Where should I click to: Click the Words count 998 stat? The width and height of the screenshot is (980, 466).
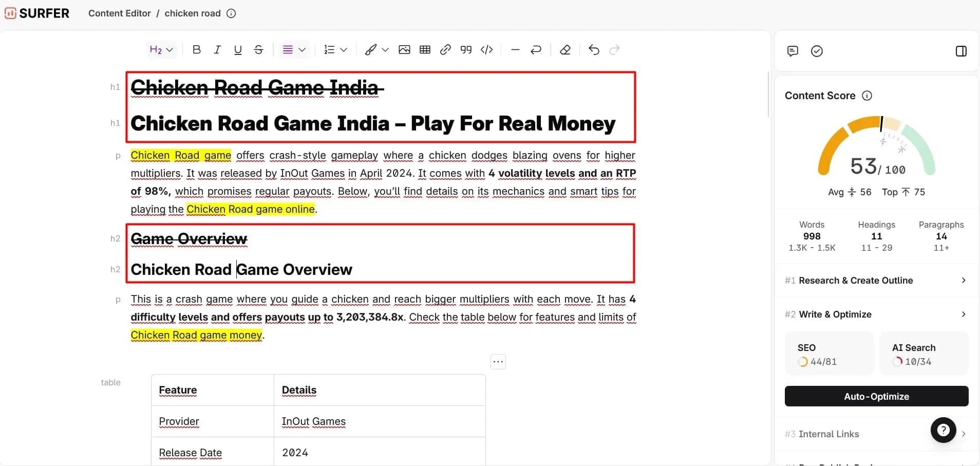[x=812, y=236]
